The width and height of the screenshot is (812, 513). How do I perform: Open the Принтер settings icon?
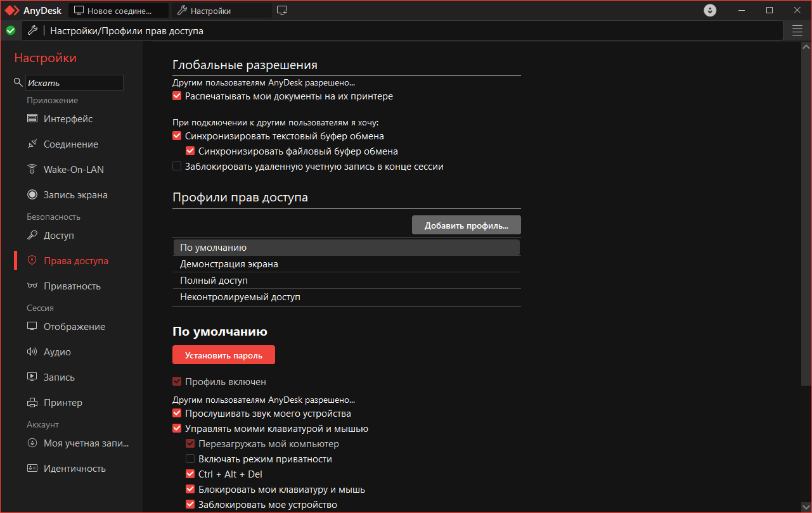[32, 403]
